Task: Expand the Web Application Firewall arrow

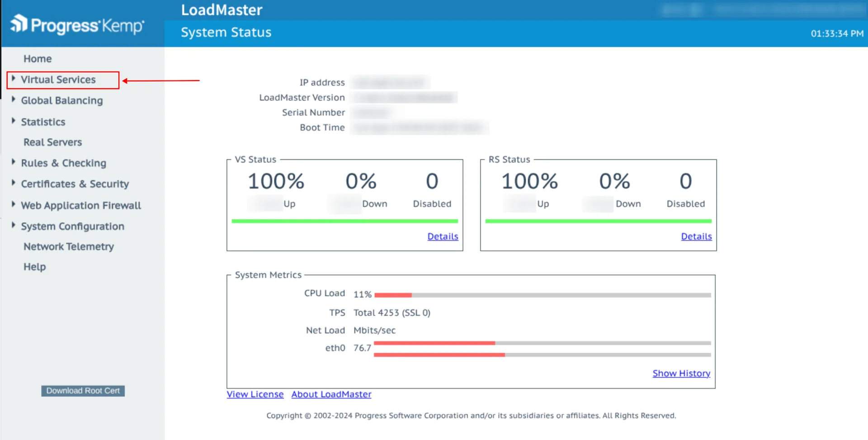Action: (14, 204)
